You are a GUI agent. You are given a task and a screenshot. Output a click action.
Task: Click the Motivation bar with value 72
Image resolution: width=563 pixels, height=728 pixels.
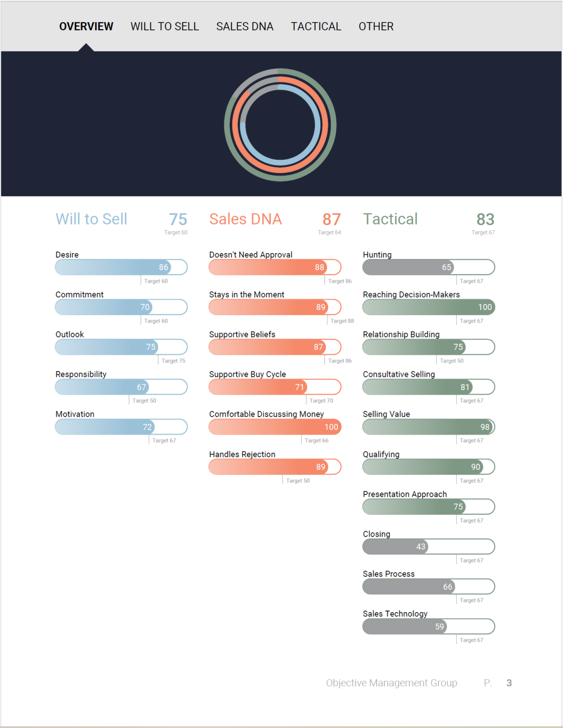(121, 427)
